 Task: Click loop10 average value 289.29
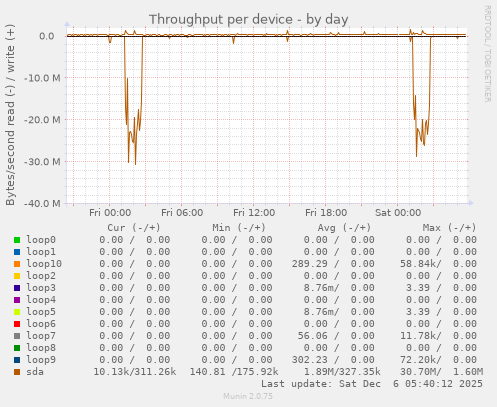click(310, 264)
